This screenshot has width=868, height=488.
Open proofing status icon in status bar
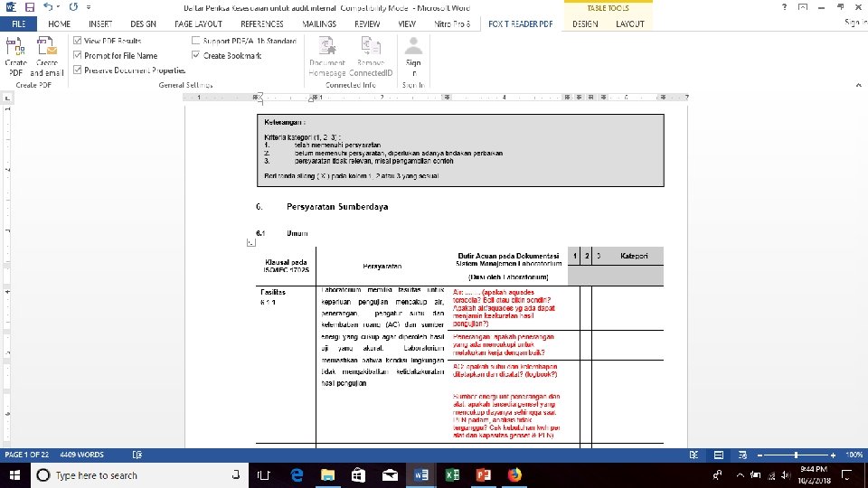click(137, 455)
